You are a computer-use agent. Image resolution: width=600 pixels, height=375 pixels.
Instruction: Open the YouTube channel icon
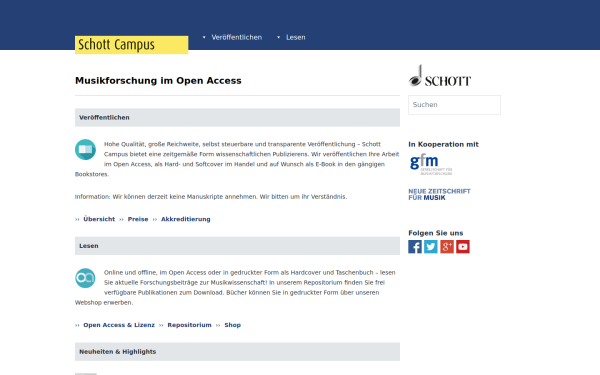tap(463, 247)
